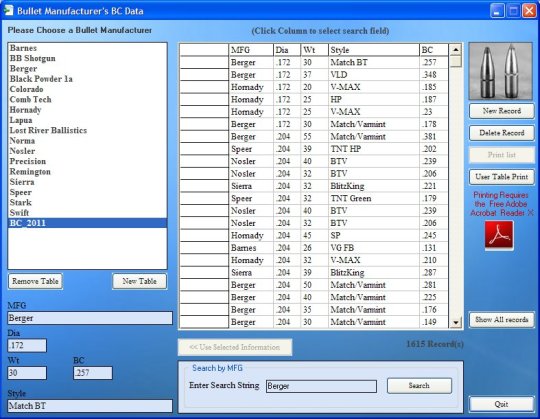Click the .149 BC cell
This screenshot has width=540, height=419.
tap(434, 322)
